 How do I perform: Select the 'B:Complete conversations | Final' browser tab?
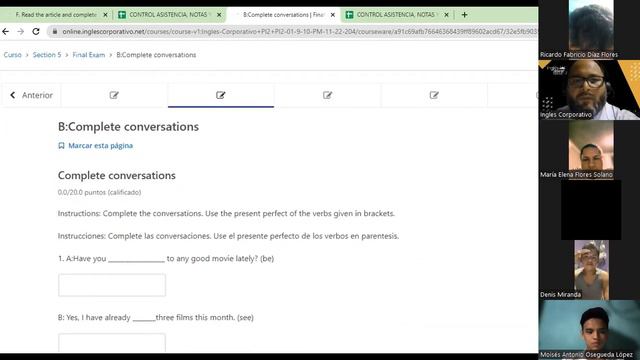tap(283, 15)
